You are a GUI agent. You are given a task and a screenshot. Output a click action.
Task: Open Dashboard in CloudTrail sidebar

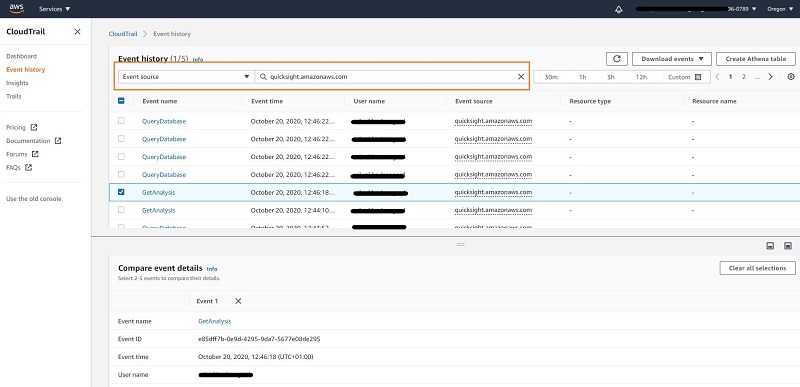(x=21, y=56)
